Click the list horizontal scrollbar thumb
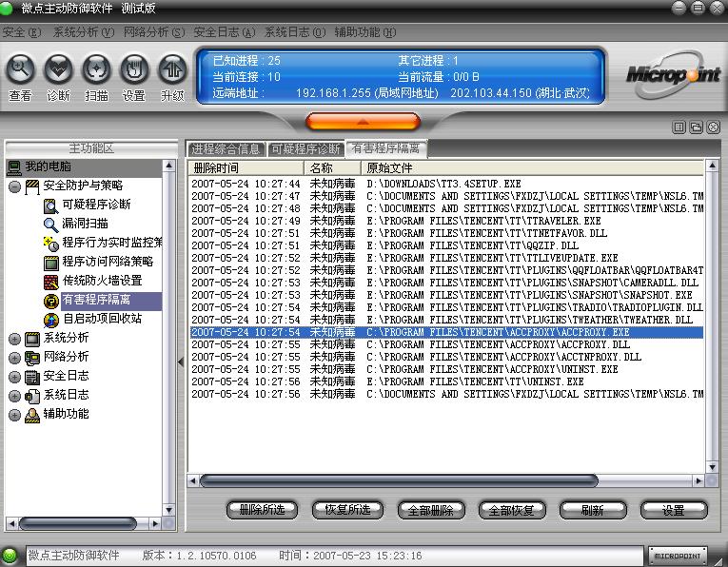728x567 pixels. [399, 480]
